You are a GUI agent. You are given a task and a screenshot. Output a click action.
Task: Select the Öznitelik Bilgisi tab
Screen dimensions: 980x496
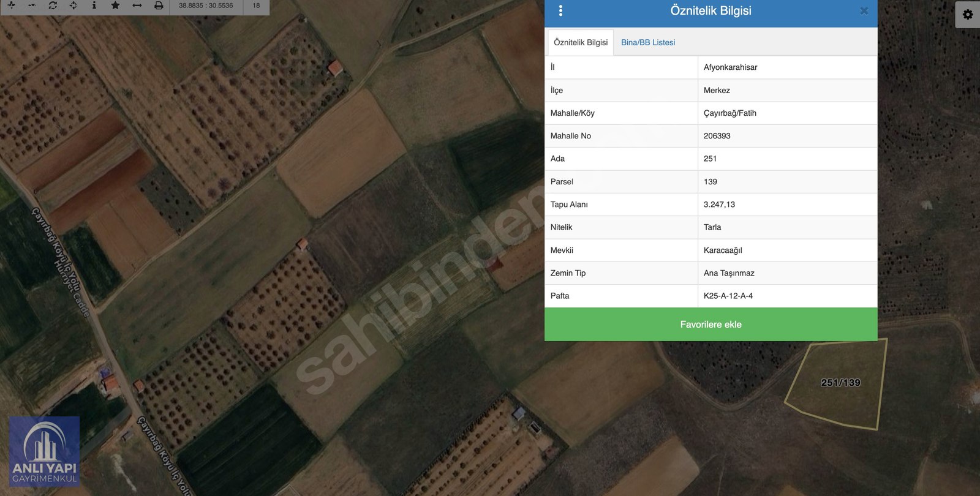[x=581, y=42]
